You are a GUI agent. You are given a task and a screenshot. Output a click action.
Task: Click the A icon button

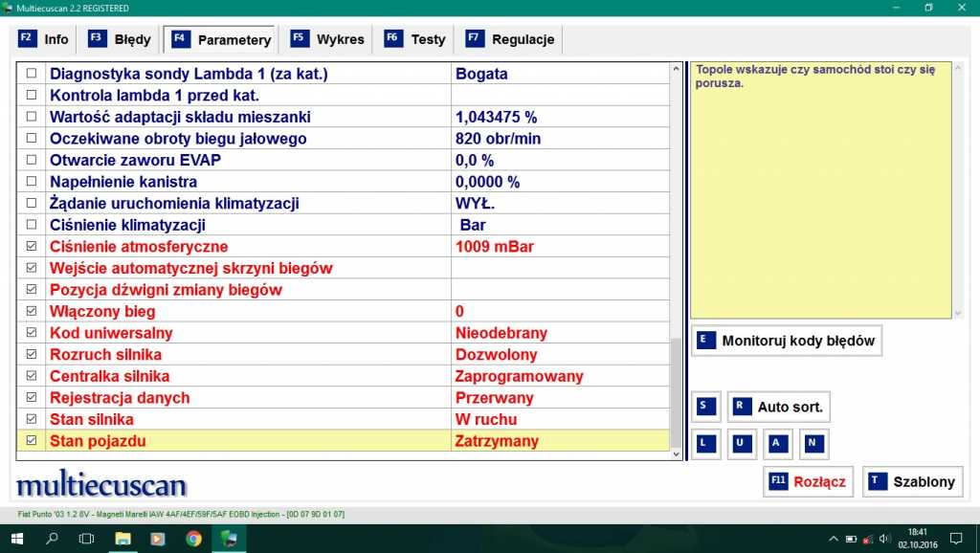(778, 444)
